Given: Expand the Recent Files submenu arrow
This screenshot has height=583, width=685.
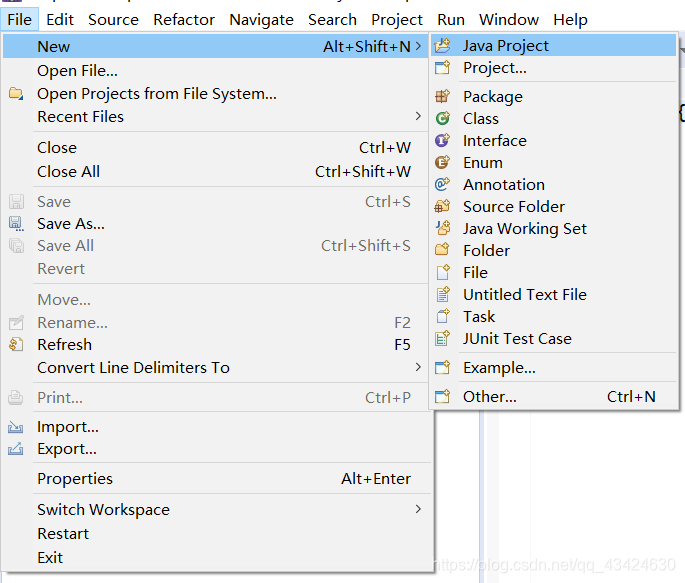Looking at the screenshot, I should [x=419, y=116].
